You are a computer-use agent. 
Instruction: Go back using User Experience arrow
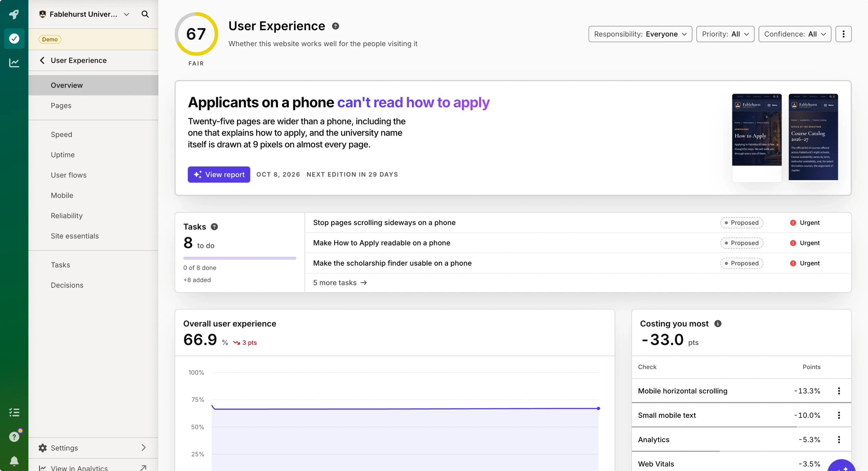[x=42, y=60]
